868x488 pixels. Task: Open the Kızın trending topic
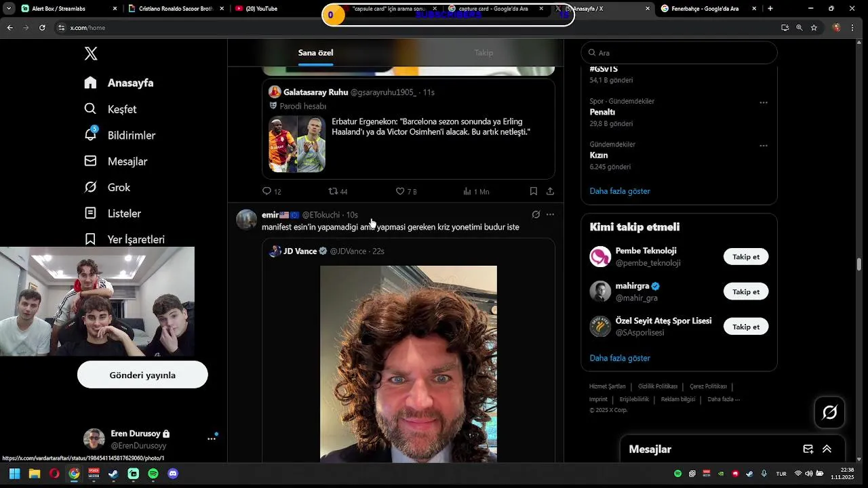coord(599,155)
